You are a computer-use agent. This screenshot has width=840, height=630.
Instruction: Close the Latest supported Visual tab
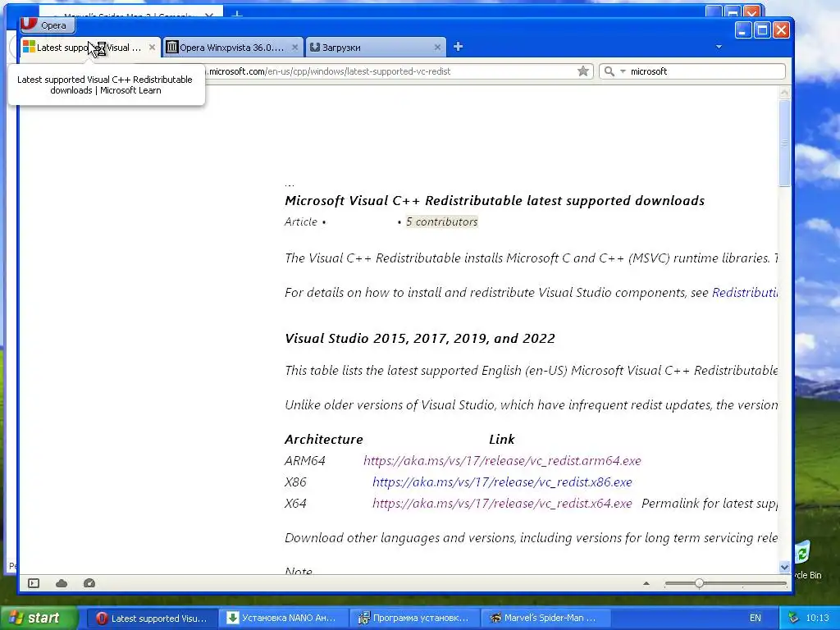coord(152,47)
